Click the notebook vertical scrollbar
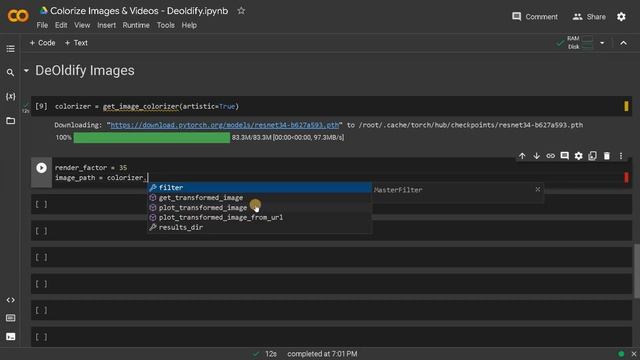 pyautogui.click(x=637, y=271)
